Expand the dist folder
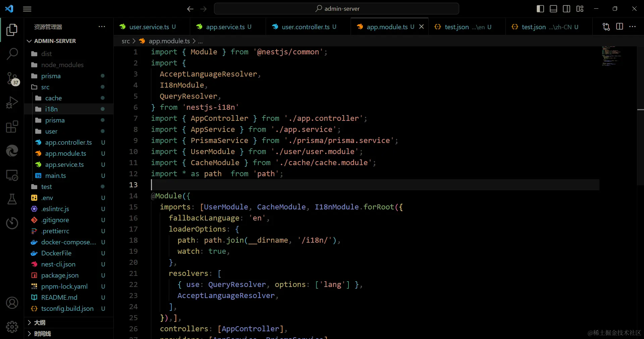 pyautogui.click(x=69, y=54)
